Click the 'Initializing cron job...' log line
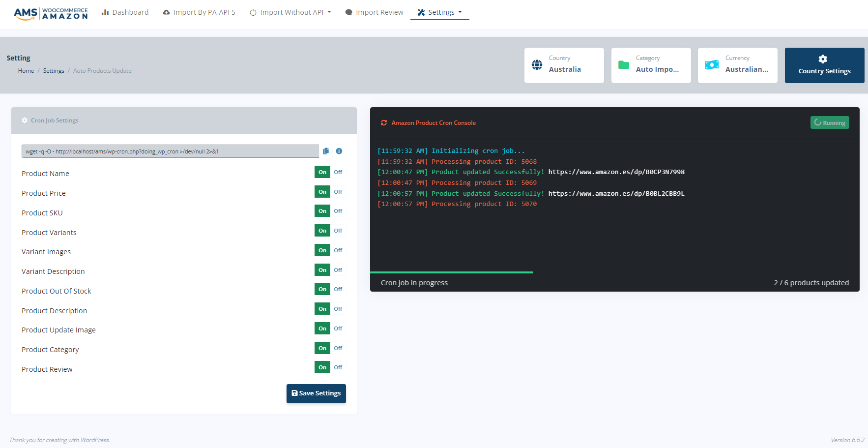The width and height of the screenshot is (868, 448). (451, 151)
